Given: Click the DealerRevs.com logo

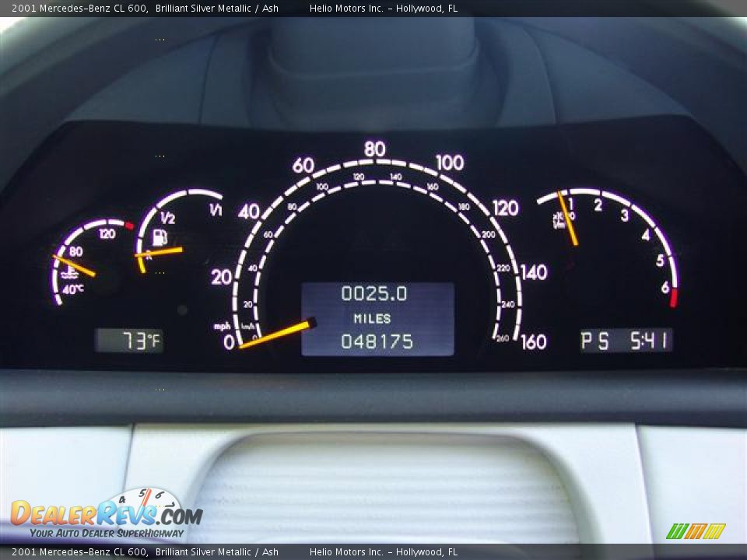Looking at the screenshot, I should tap(106, 513).
